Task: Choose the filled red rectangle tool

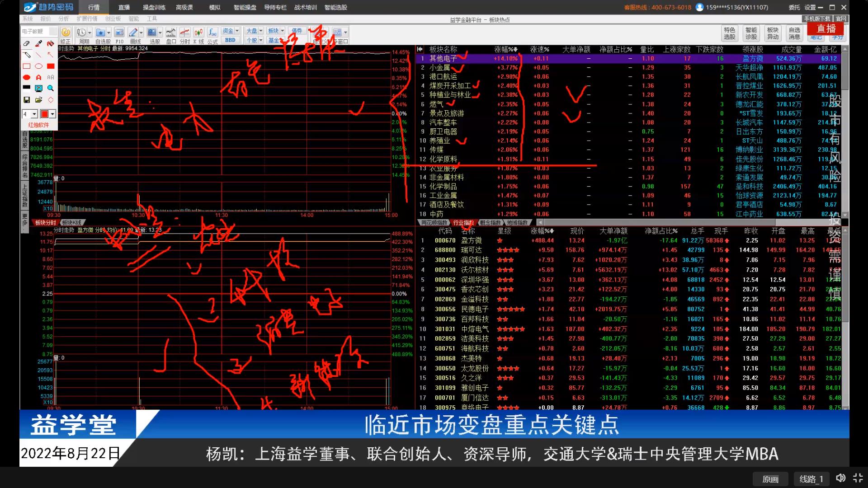Action: [50, 66]
